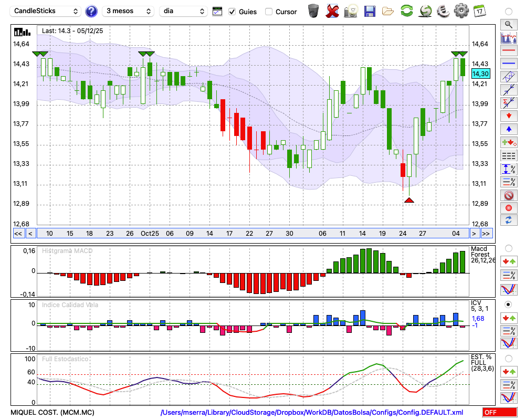This screenshot has height=420, width=525.
Task: Click the plus-and-arrow add signal icon
Action: click(x=509, y=143)
